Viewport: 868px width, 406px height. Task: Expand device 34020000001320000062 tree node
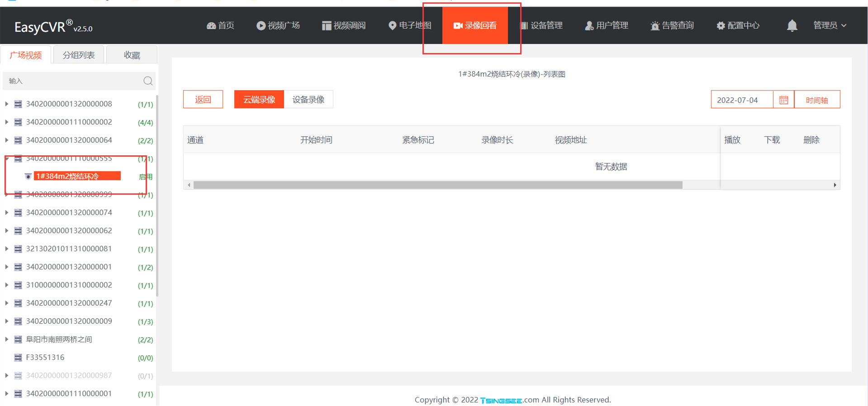tap(7, 231)
